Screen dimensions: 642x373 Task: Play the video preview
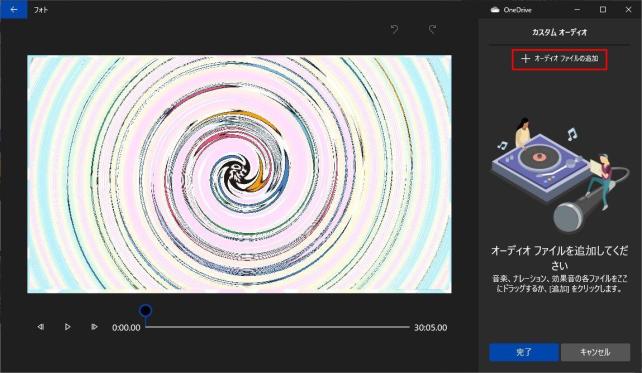(x=67, y=327)
